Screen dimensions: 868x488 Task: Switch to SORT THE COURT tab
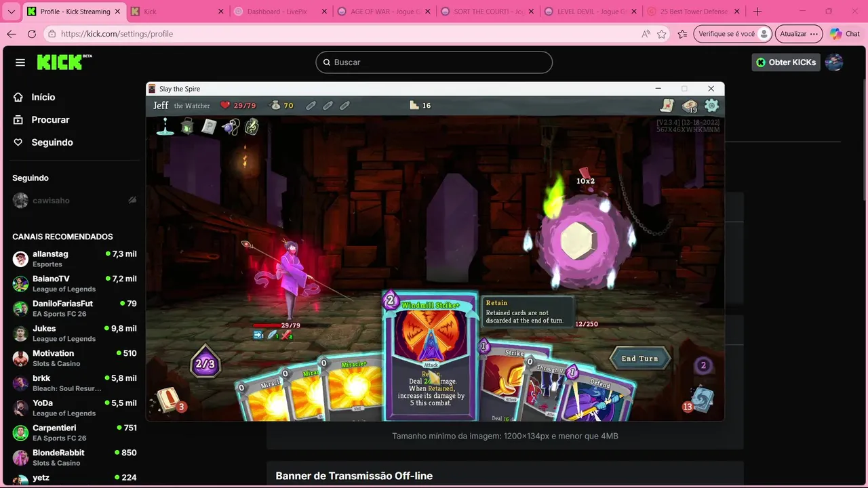[x=486, y=12]
